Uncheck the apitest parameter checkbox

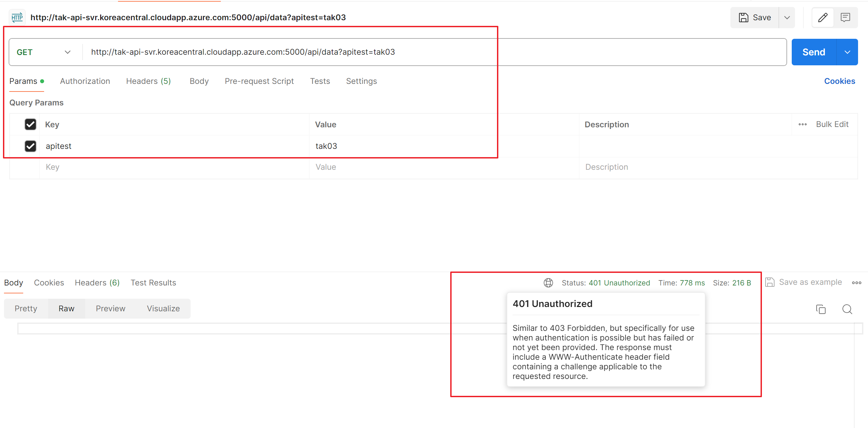30,146
